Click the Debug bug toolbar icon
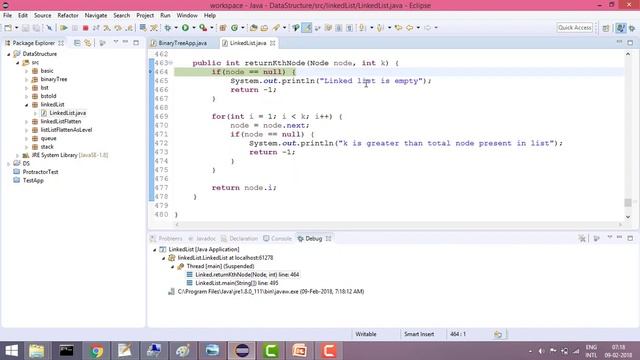 (168, 28)
